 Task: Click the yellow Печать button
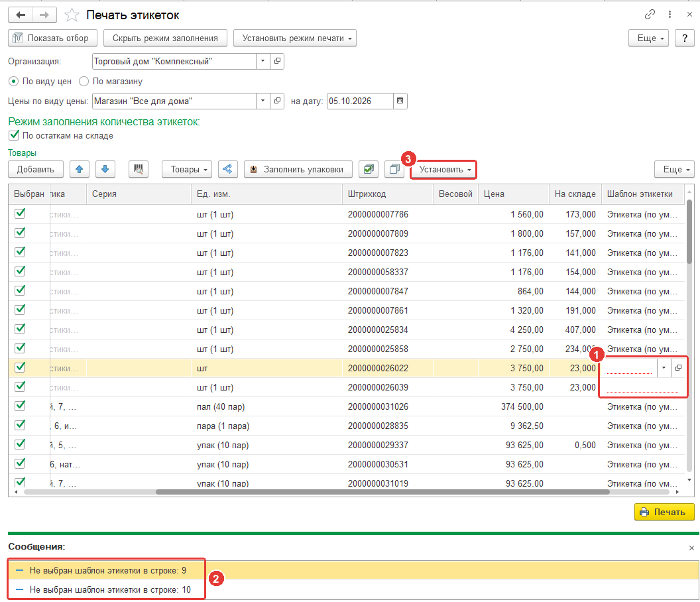point(664,512)
